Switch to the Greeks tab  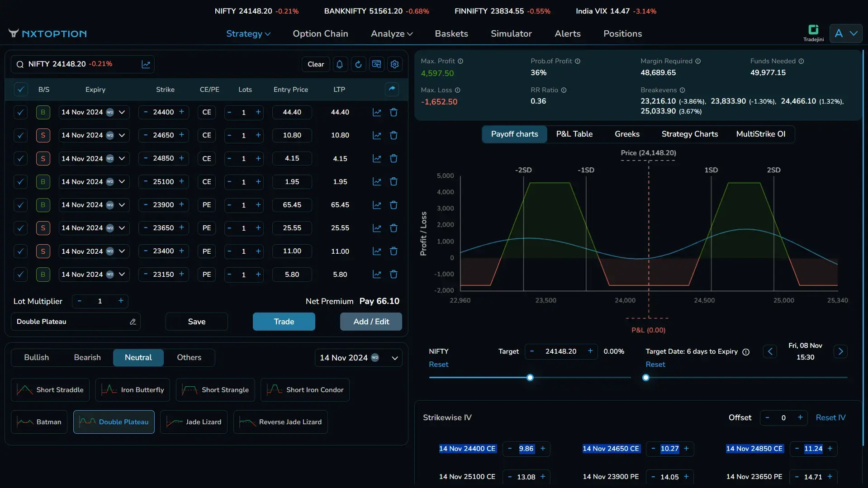pyautogui.click(x=626, y=134)
